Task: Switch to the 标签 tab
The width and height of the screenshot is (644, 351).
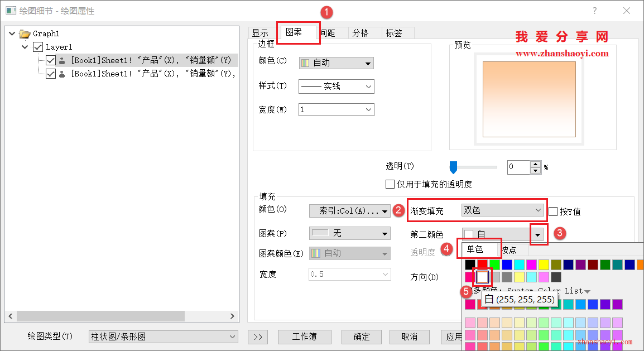Action: pyautogui.click(x=394, y=33)
